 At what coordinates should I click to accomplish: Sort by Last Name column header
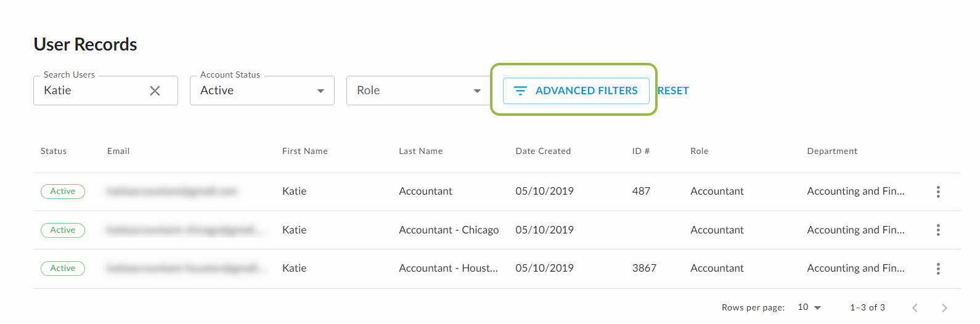(x=420, y=151)
